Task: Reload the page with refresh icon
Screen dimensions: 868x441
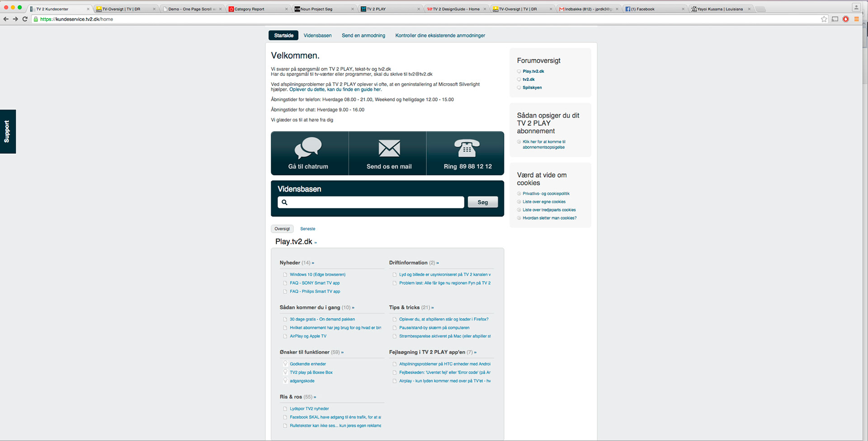Action: pos(25,19)
